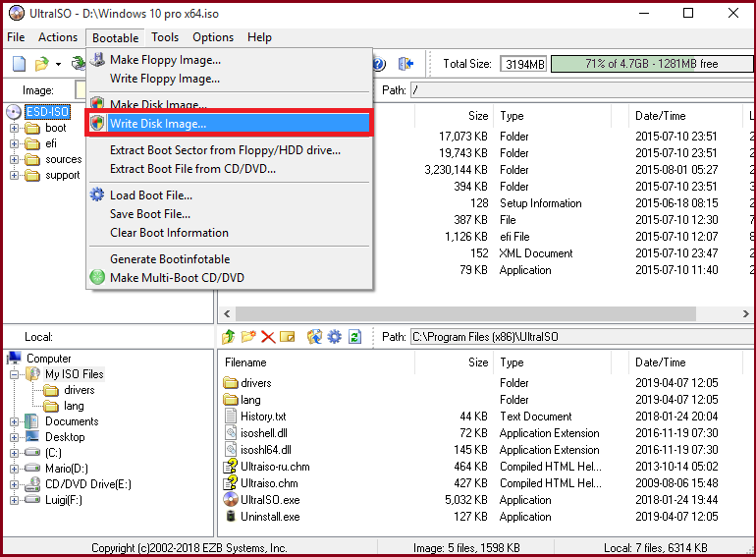Image resolution: width=756 pixels, height=557 pixels.
Task: Click the green Make Multi-Boot CD/DVD icon
Action: [x=97, y=277]
